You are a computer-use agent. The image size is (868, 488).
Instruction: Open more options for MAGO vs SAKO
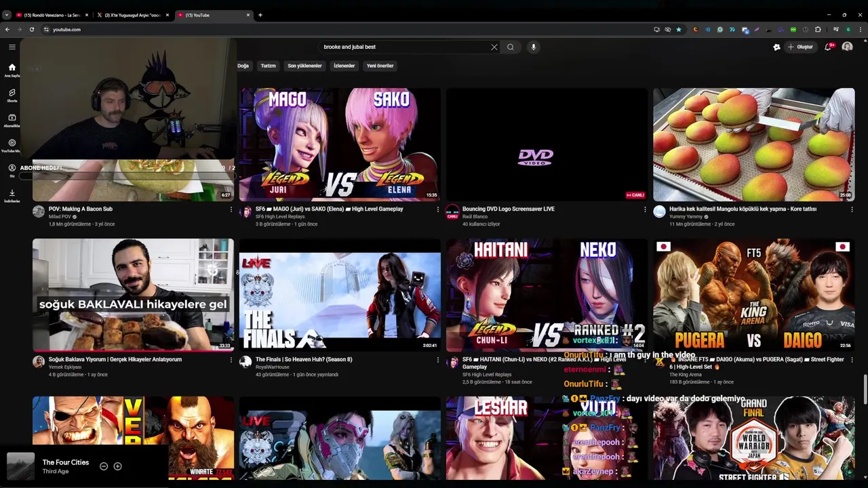coord(438,209)
